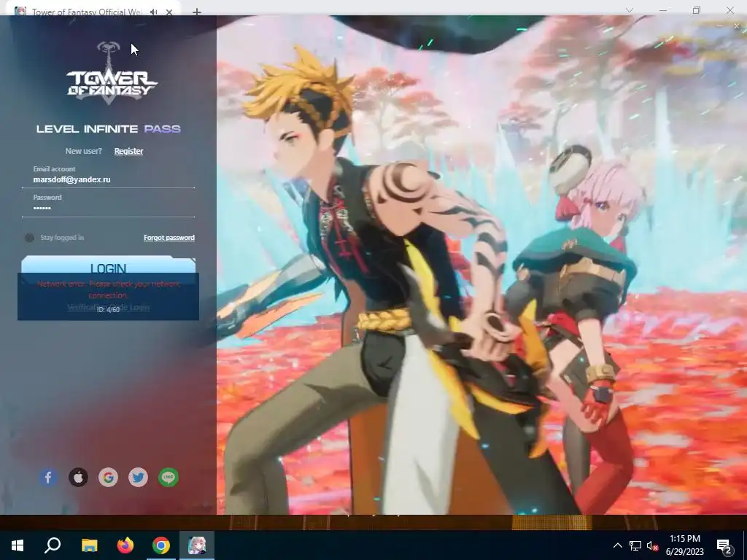Launch File Explorer from taskbar

[x=89, y=545]
